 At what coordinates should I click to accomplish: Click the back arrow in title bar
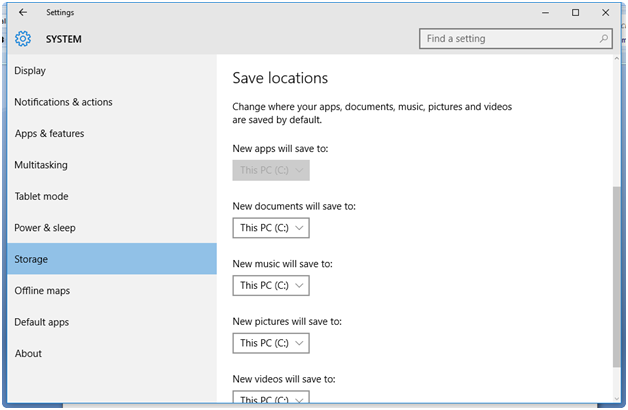point(23,13)
